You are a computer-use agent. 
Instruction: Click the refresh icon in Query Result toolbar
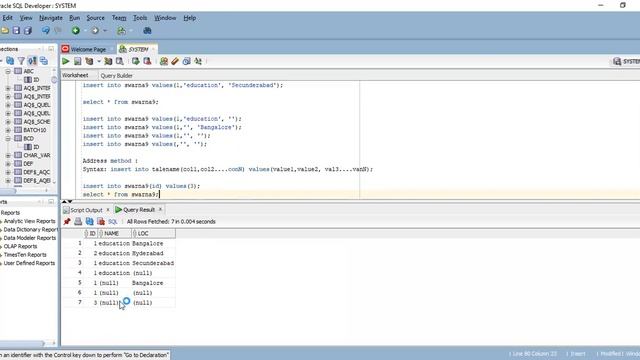pyautogui.click(x=89, y=222)
